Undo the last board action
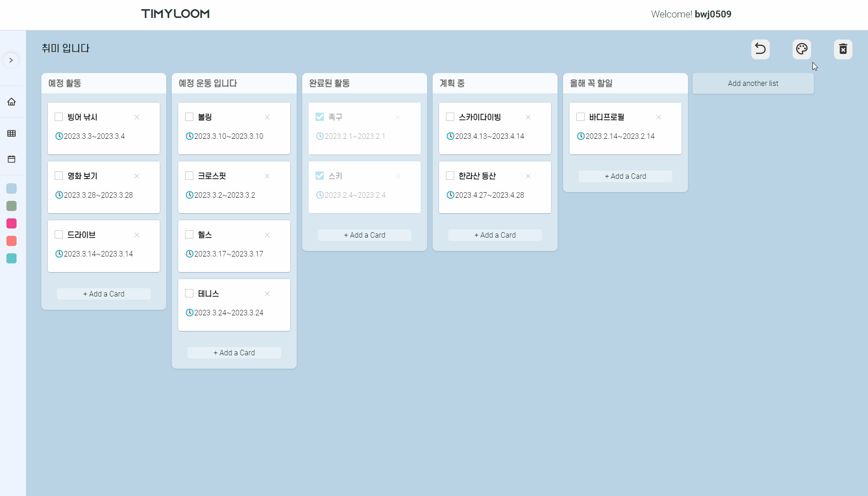This screenshot has height=496, width=868. 760,49
